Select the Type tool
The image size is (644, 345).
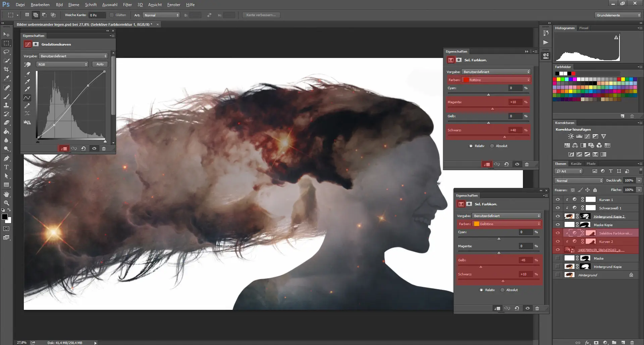coord(6,166)
